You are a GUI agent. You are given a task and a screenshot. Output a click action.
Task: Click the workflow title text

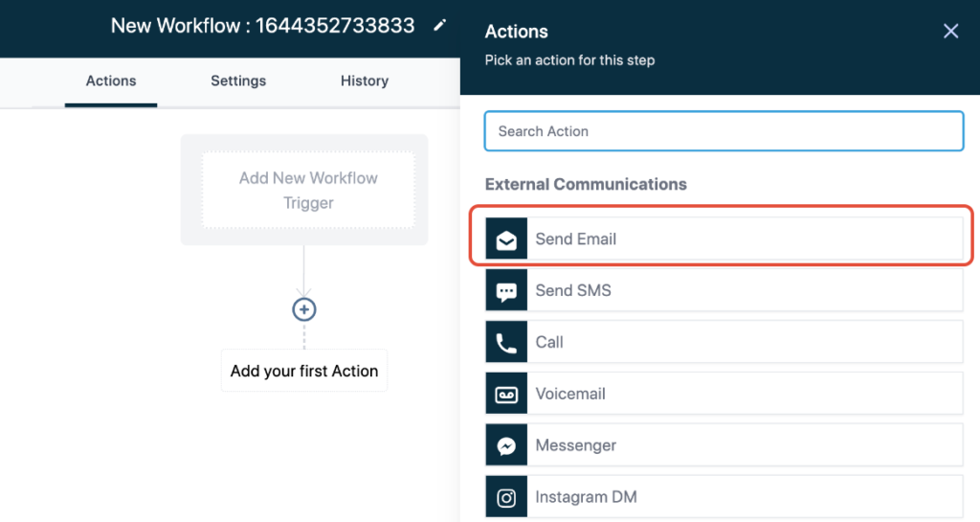point(263,26)
